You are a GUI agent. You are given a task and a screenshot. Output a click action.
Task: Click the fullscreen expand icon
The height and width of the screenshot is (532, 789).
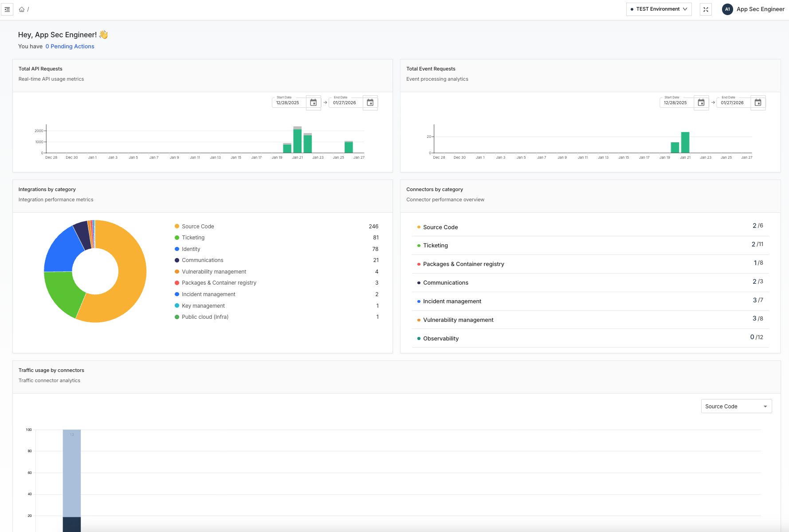click(706, 9)
